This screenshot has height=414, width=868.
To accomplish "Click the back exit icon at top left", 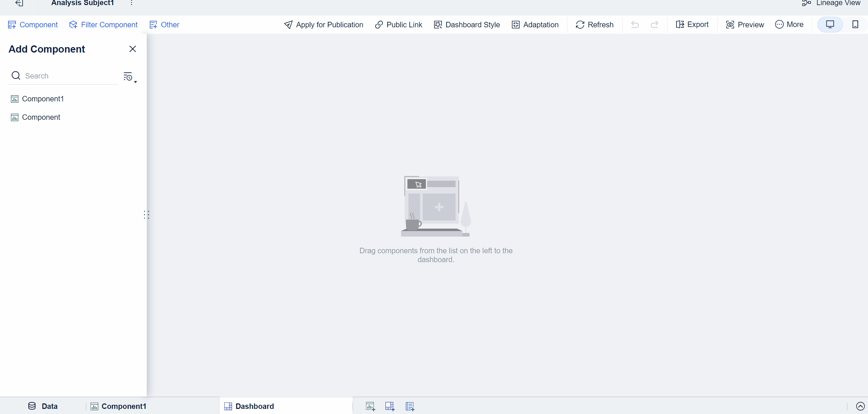I will (19, 3).
